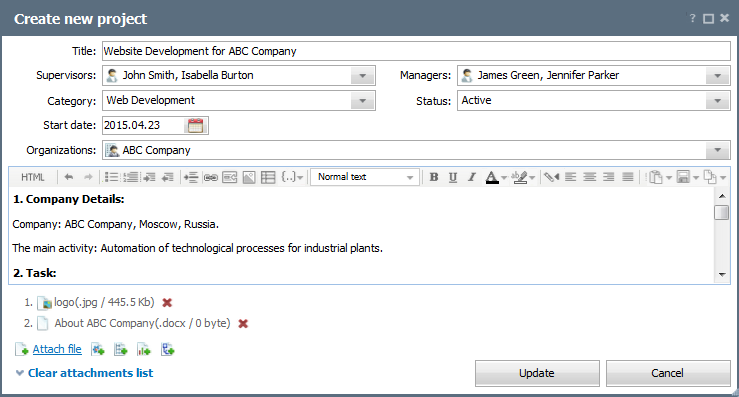Click the file icon beside Attach file
The image size is (739, 397).
tap(22, 349)
